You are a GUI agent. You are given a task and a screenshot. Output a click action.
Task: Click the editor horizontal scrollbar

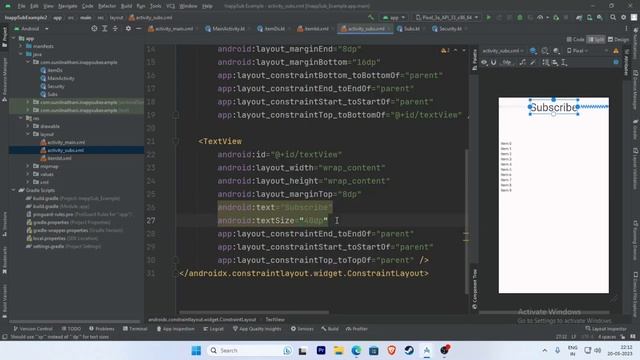click(254, 313)
